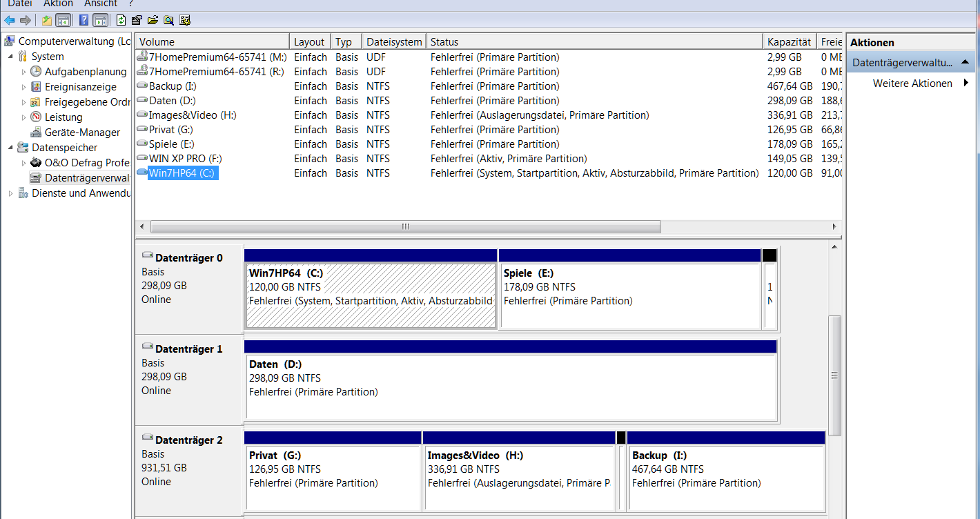Select 7HomePremium64-65741 (R:) volume row
980x519 pixels.
(488, 72)
